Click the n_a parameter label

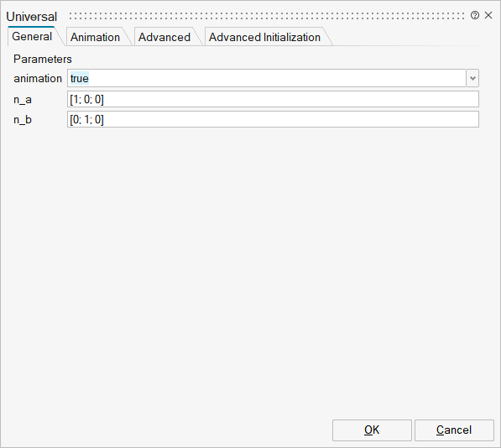(x=23, y=100)
